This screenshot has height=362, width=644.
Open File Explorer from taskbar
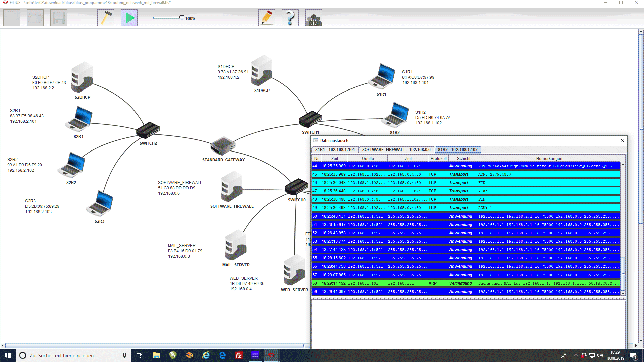(x=156, y=355)
